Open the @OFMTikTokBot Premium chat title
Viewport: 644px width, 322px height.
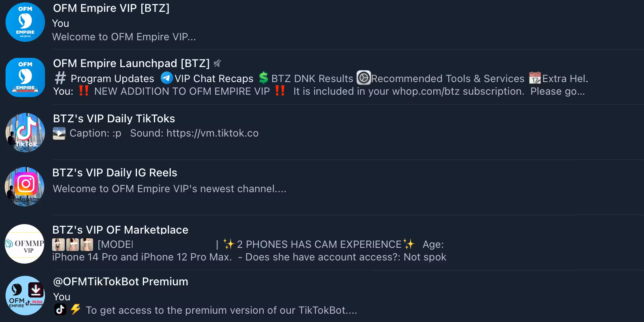pos(121,281)
